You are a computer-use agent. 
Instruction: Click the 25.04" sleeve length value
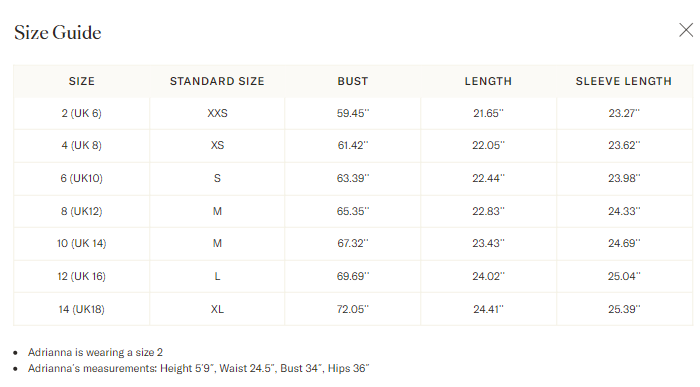coord(624,276)
